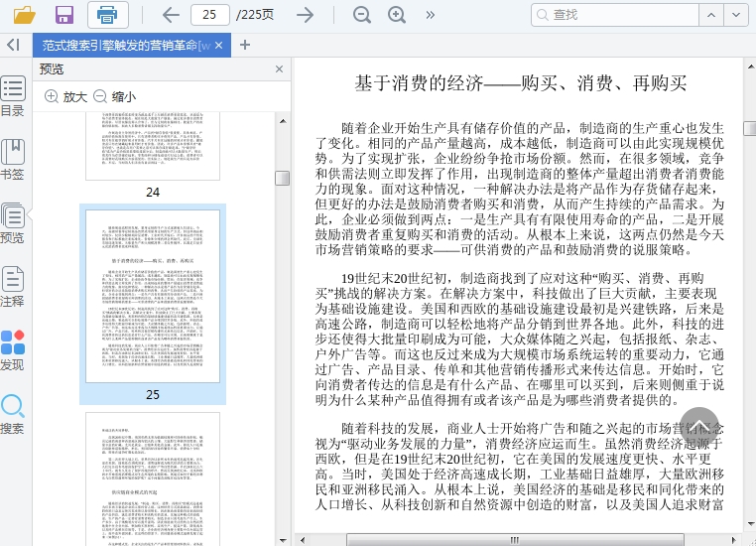Viewport: 756px width, 546px height.
Task: Click the print button in toolbar
Action: click(107, 15)
